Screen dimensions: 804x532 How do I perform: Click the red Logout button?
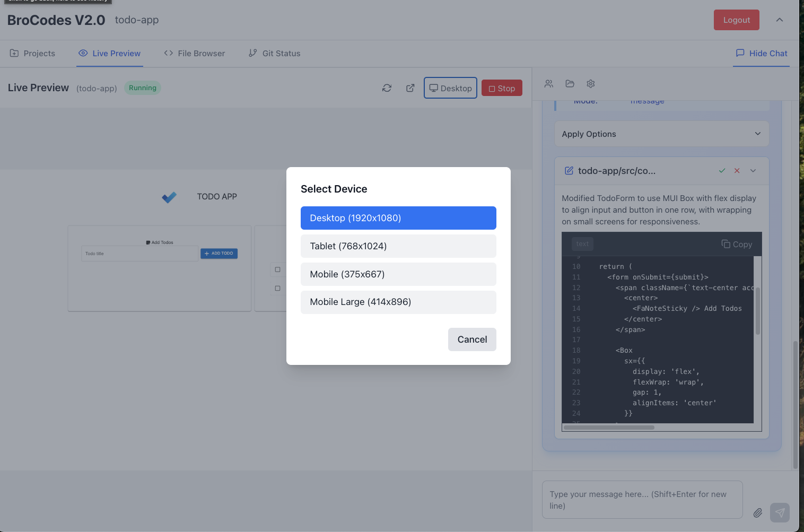tap(736, 20)
